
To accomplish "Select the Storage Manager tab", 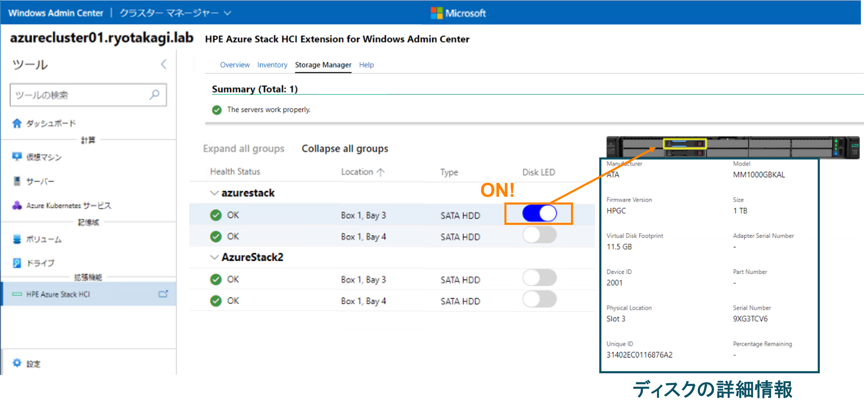I will 323,65.
